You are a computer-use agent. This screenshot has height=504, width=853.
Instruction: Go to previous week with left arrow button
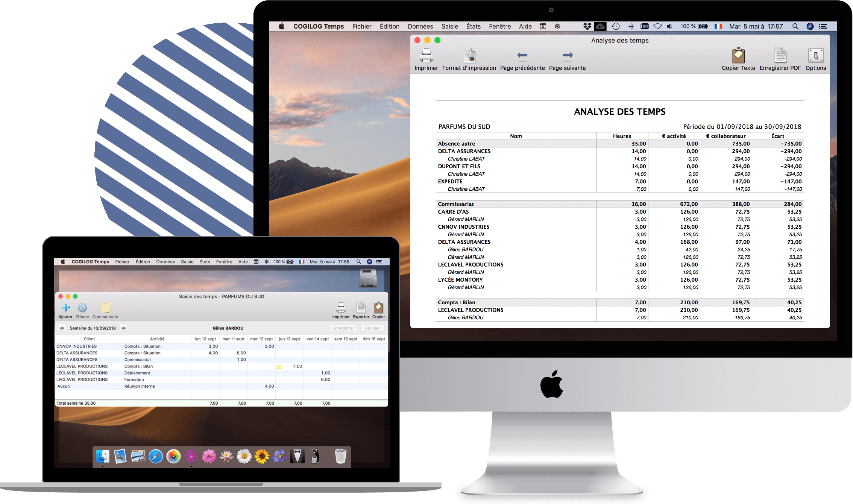pyautogui.click(x=62, y=328)
